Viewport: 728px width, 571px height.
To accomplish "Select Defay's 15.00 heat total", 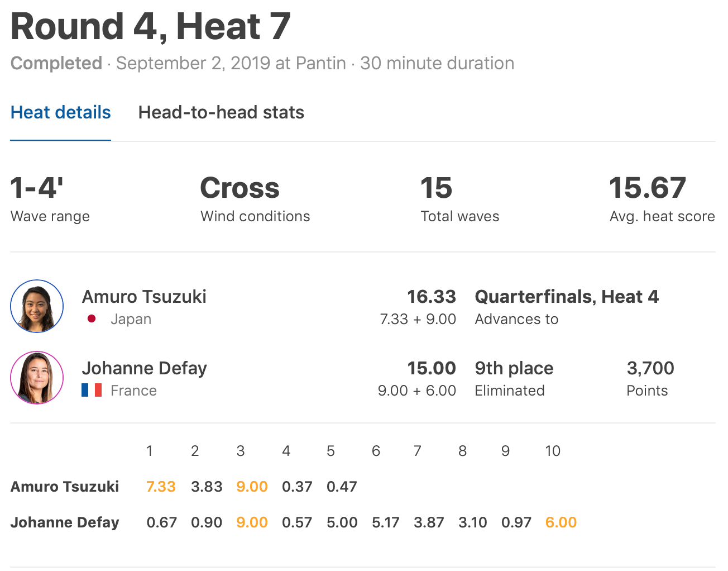I will tap(431, 368).
